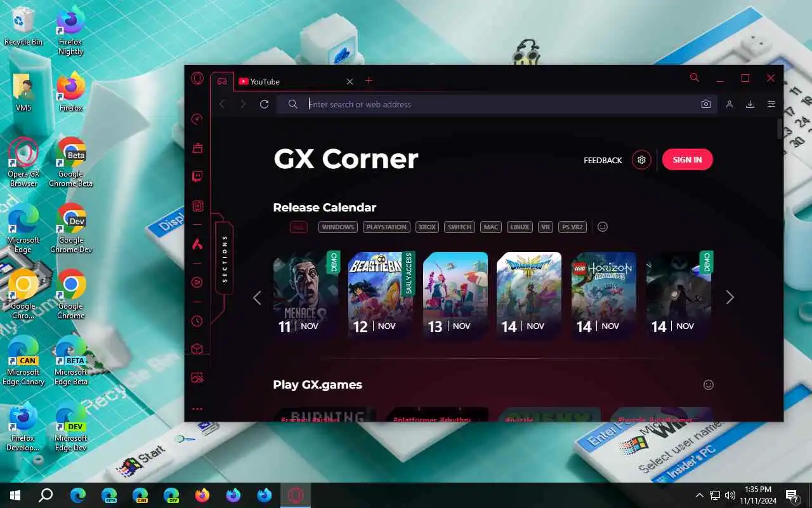812x508 pixels.
Task: Click the search tabs magnifier in title bar
Action: point(695,77)
